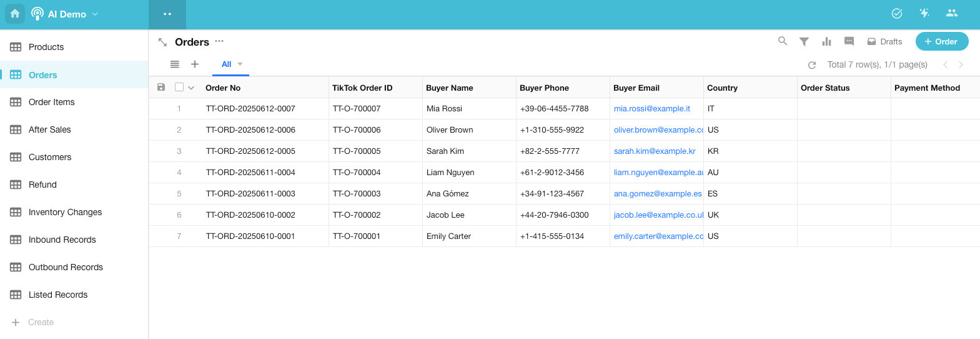Open the users members icon
This screenshot has width=980, height=339.
(x=952, y=13)
